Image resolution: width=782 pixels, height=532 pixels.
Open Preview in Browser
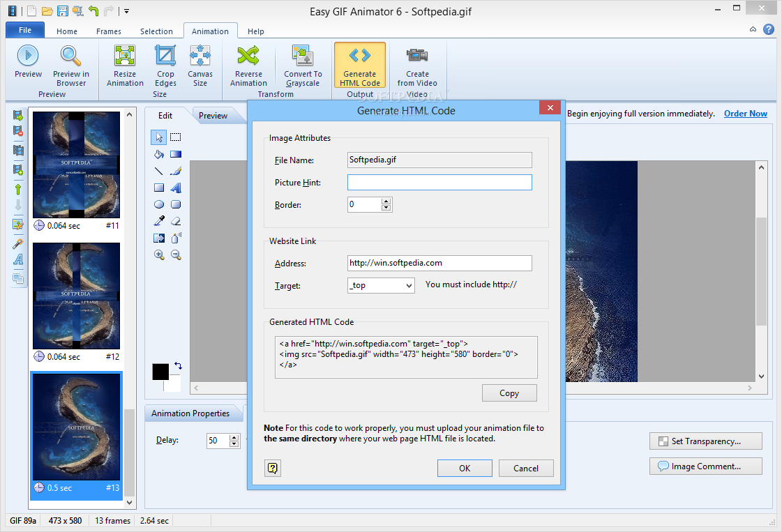(x=71, y=66)
